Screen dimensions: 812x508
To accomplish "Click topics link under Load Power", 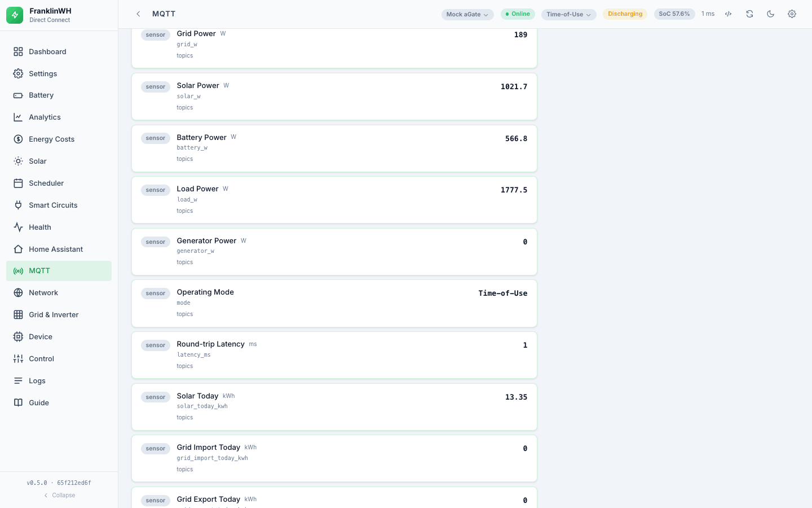I will click(x=185, y=211).
